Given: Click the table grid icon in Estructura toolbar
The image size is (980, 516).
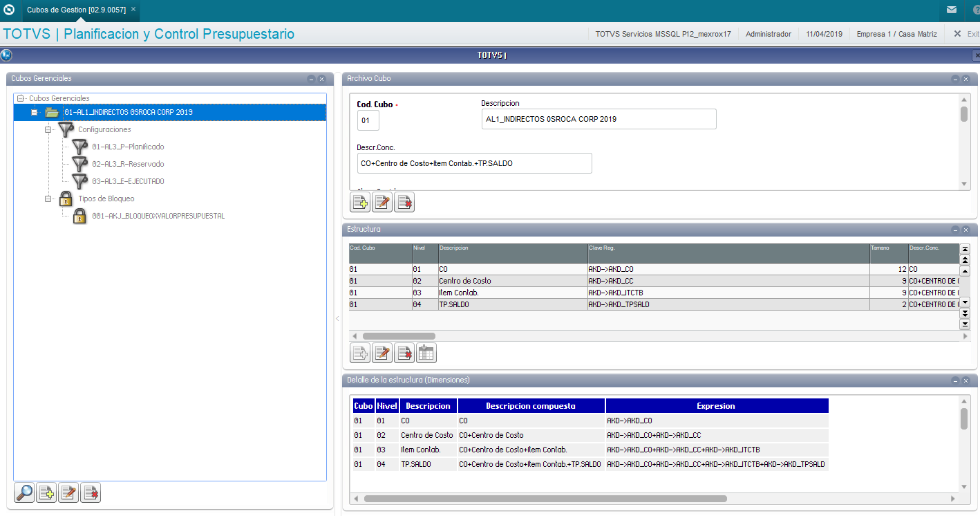Looking at the screenshot, I should pos(426,353).
